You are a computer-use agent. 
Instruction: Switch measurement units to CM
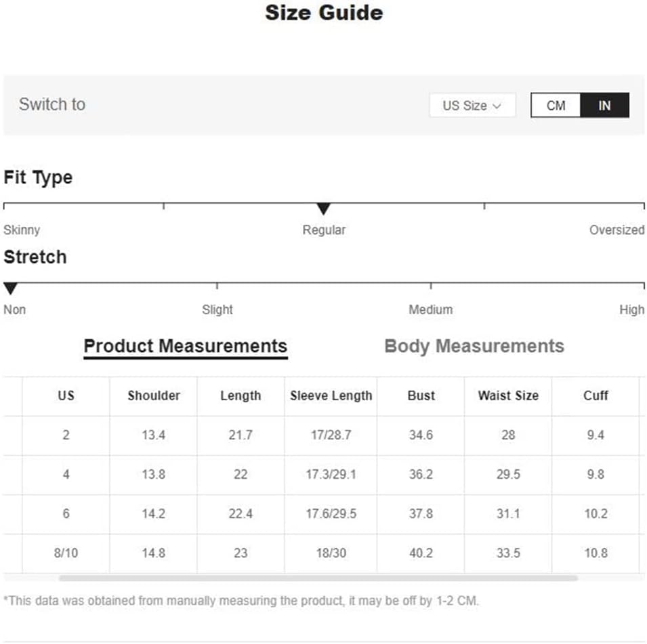556,106
